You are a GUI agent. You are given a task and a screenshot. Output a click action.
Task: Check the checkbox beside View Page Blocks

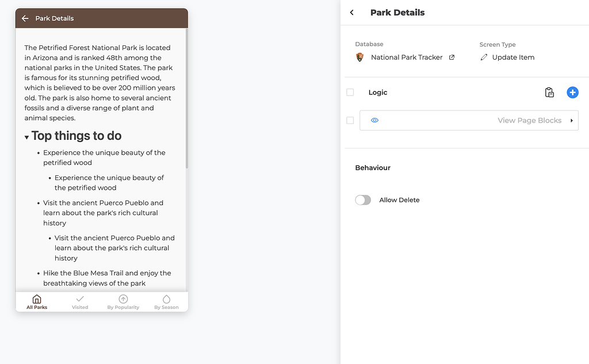350,120
